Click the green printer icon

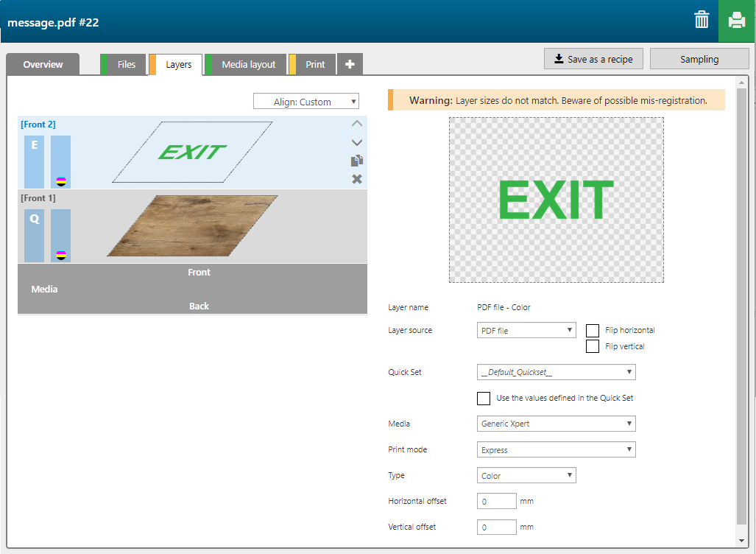tap(737, 21)
